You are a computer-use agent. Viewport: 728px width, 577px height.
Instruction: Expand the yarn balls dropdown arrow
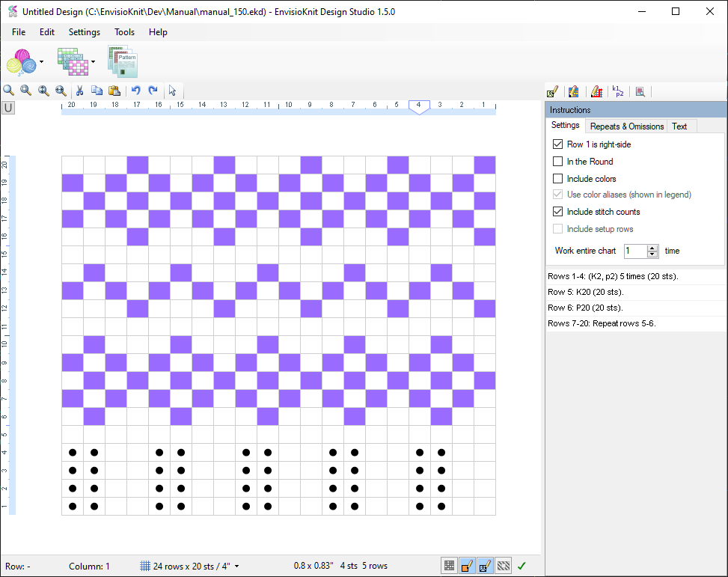click(41, 62)
